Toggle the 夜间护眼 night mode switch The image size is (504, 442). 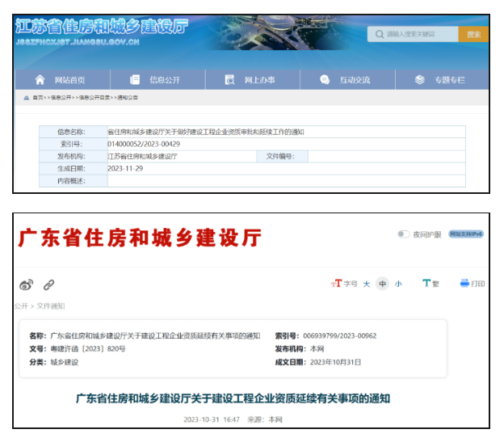click(403, 234)
